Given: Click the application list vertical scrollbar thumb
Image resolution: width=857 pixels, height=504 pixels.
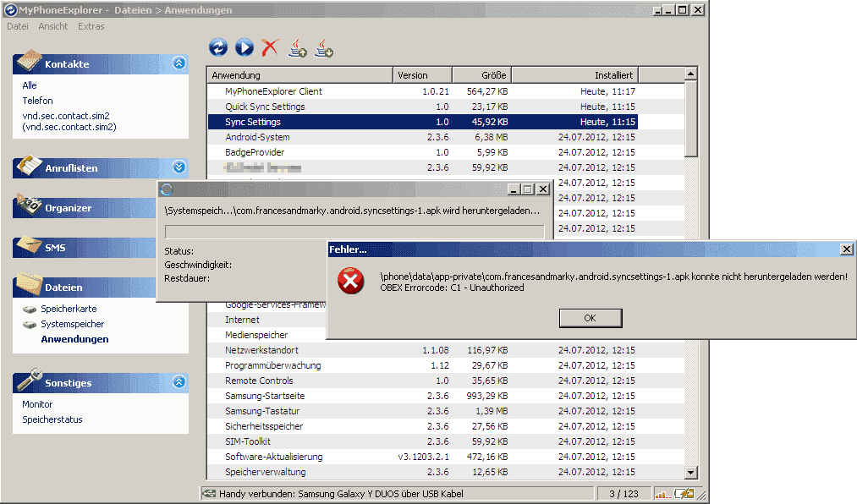Looking at the screenshot, I should (691, 119).
